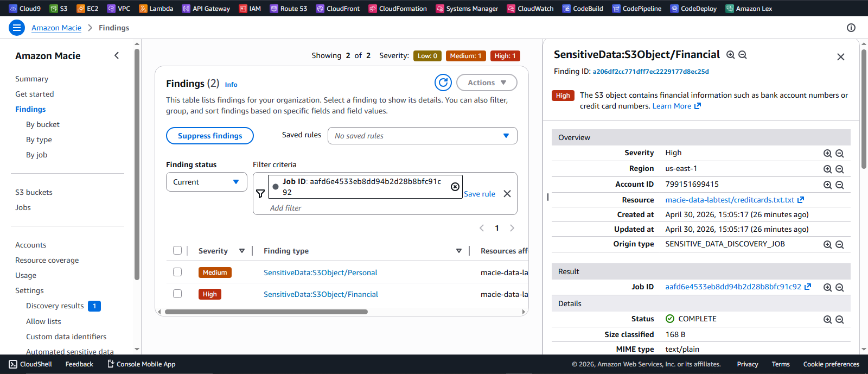Go to previous findings page
Screen dimensions: 868x374
pyautogui.click(x=482, y=228)
